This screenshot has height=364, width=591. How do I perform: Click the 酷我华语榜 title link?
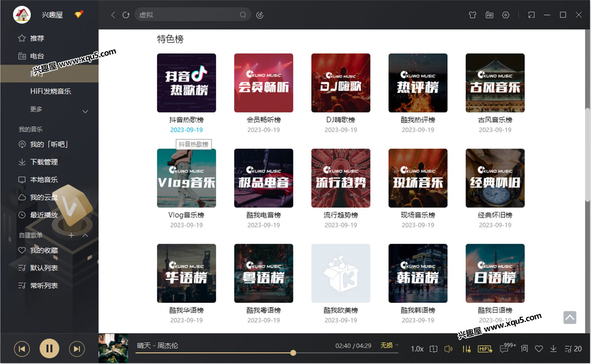click(x=186, y=310)
